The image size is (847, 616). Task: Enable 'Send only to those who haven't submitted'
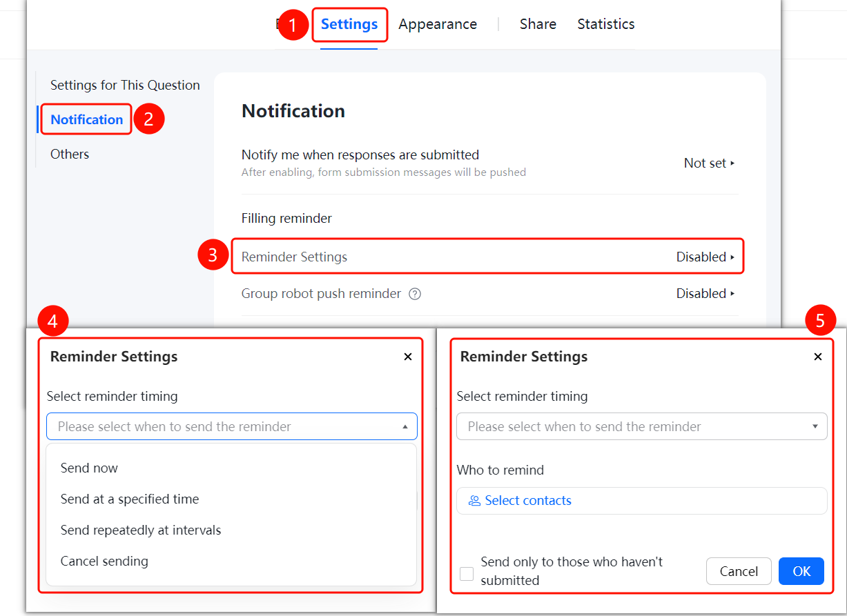[x=467, y=573]
